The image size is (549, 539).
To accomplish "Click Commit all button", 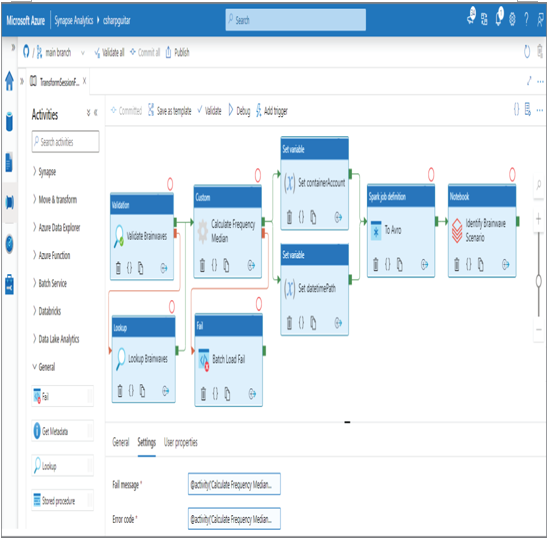I will pyautogui.click(x=145, y=53).
